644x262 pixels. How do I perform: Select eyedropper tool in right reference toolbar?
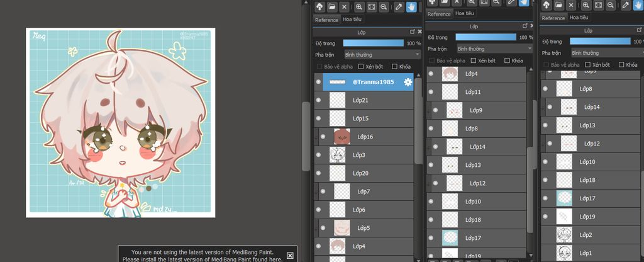[626, 5]
